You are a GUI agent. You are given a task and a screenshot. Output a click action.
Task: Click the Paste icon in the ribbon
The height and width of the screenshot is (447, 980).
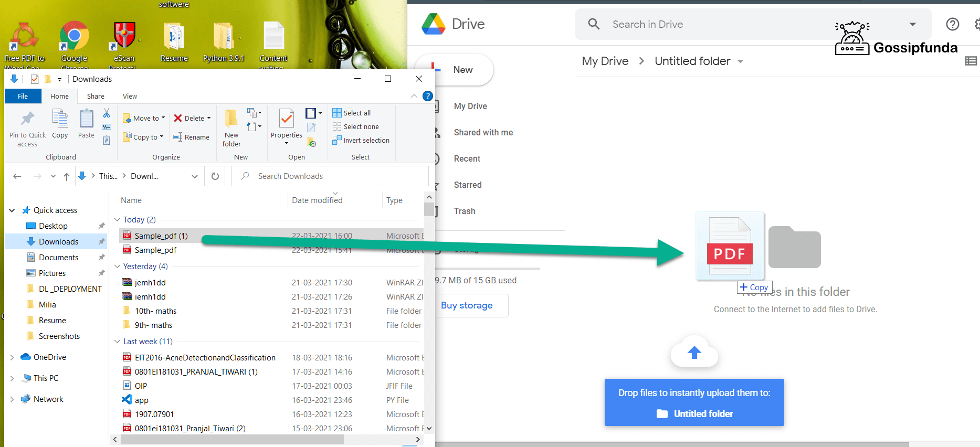tap(86, 119)
